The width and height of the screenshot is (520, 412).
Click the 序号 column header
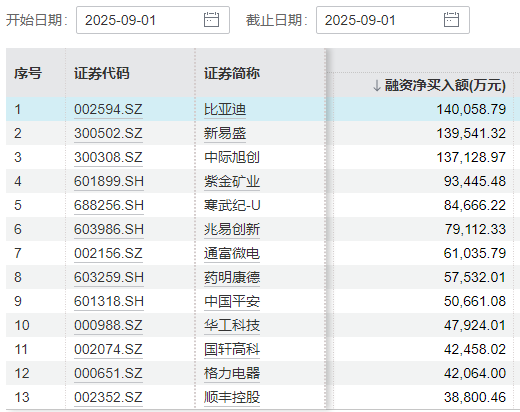coord(28,73)
